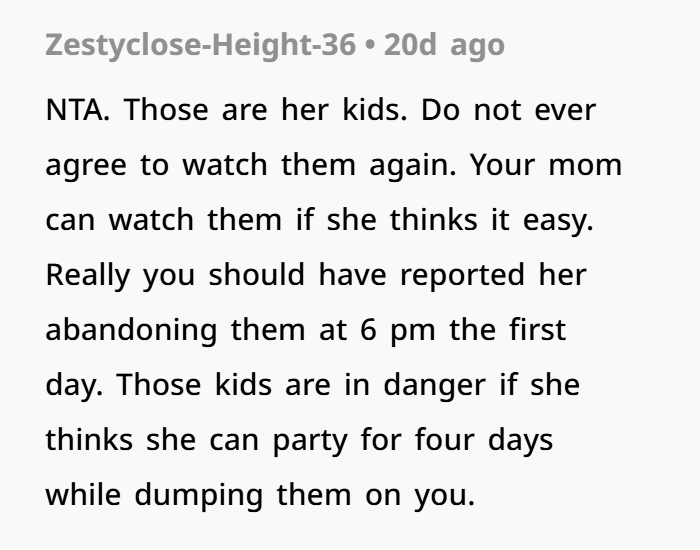Click the words 'the first' after 6 pm

pos(508,330)
